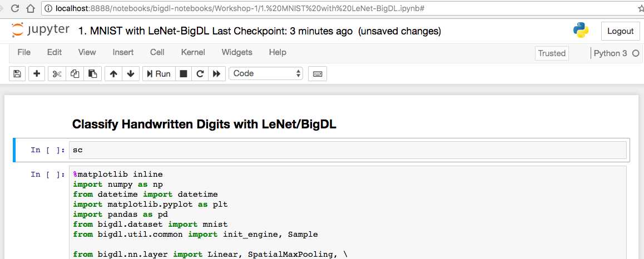Screen dimensions: 644x259
Task: Click the Jupyter logo
Action: (x=41, y=31)
